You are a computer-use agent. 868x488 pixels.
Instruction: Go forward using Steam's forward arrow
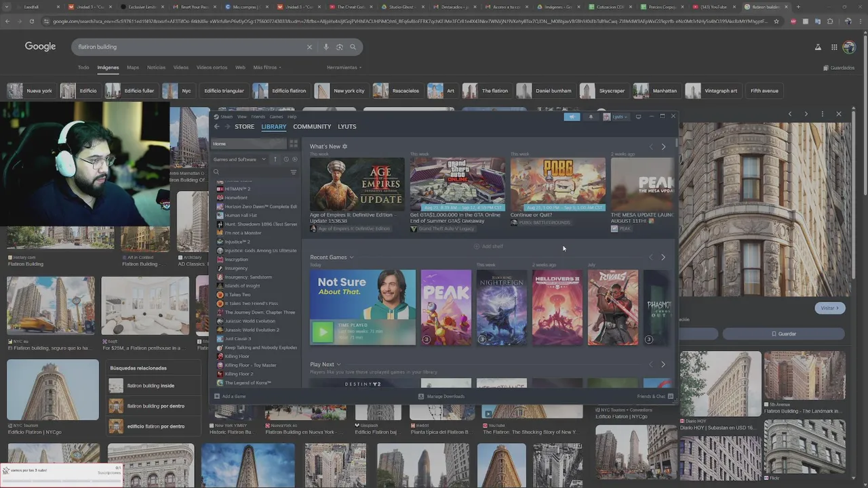coord(227,127)
